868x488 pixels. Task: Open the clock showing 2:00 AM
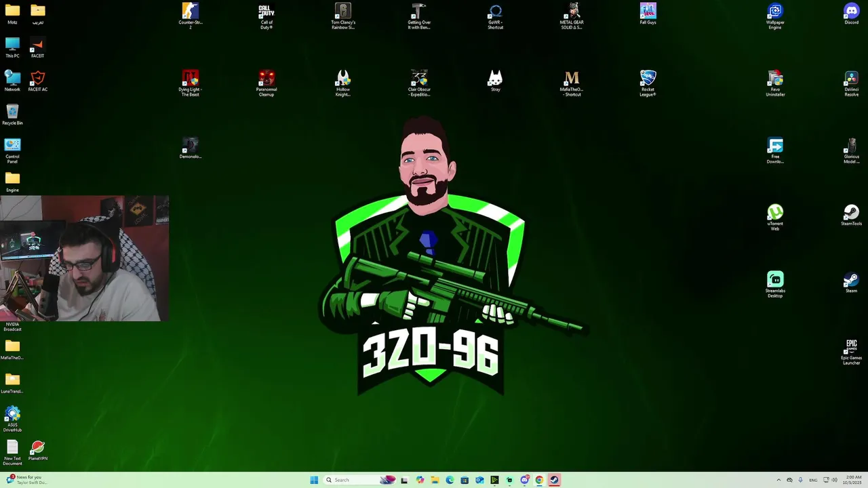[853, 480]
